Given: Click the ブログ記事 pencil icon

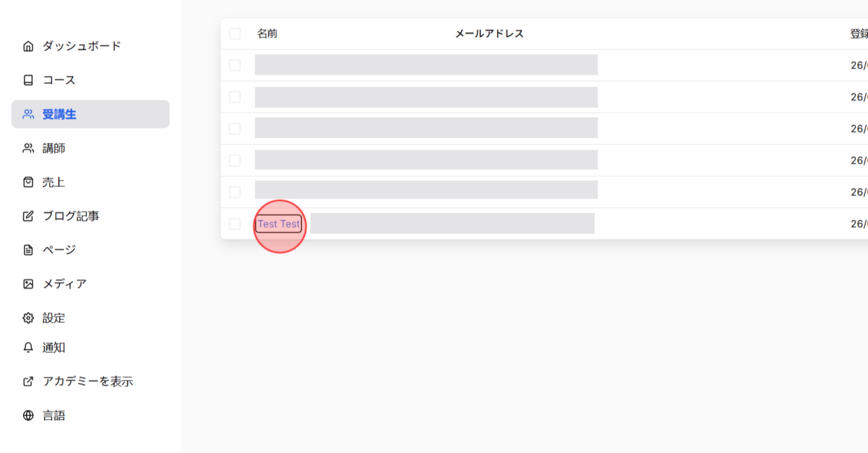Looking at the screenshot, I should [28, 216].
